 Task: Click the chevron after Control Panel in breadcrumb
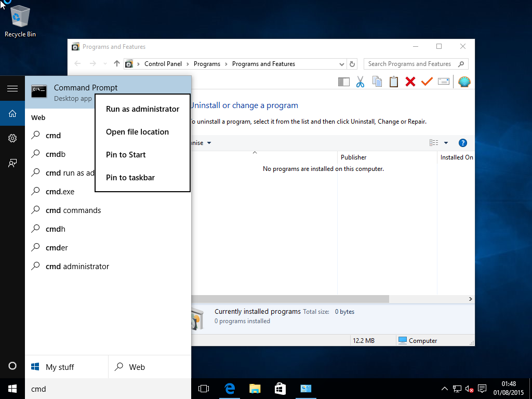pos(188,64)
